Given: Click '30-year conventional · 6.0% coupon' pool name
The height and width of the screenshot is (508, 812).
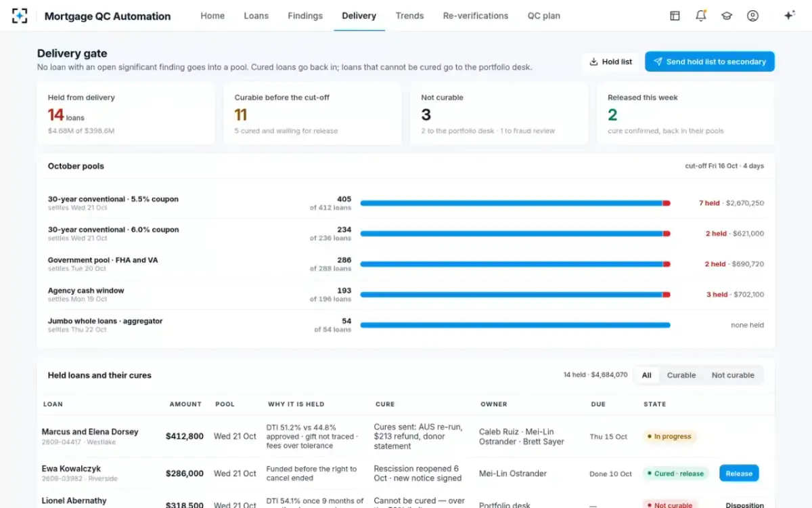Looking at the screenshot, I should click(x=113, y=230).
